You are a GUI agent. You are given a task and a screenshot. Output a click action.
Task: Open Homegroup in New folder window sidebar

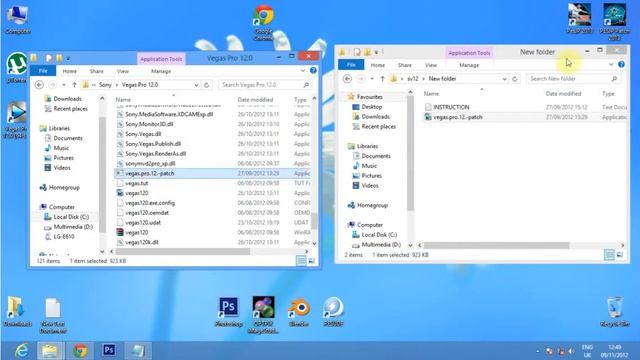tap(372, 205)
